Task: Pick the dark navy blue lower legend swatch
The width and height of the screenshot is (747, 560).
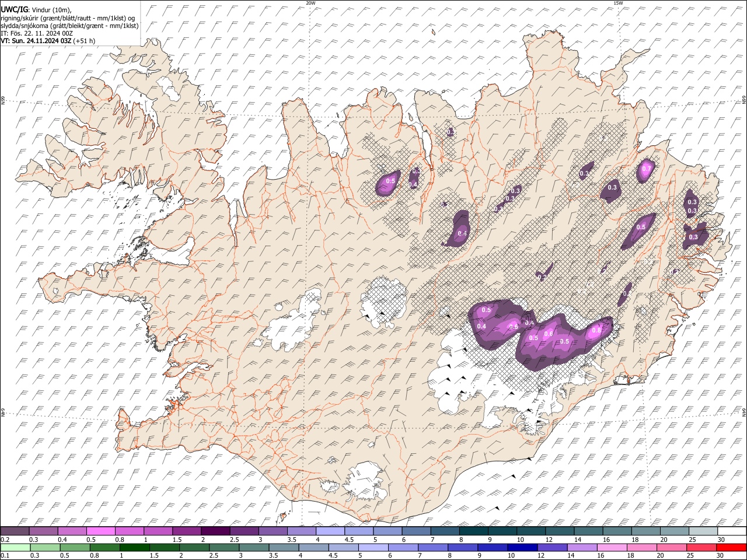Action: click(x=521, y=547)
